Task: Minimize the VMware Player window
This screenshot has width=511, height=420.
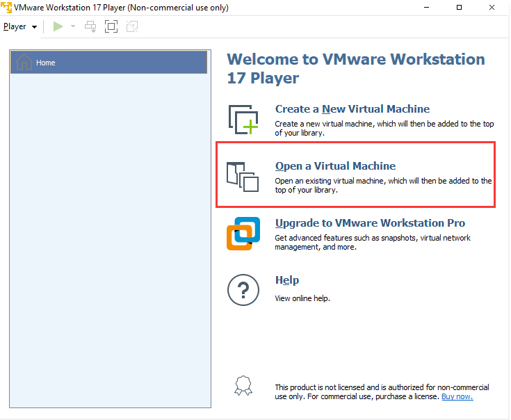Action: (426, 7)
